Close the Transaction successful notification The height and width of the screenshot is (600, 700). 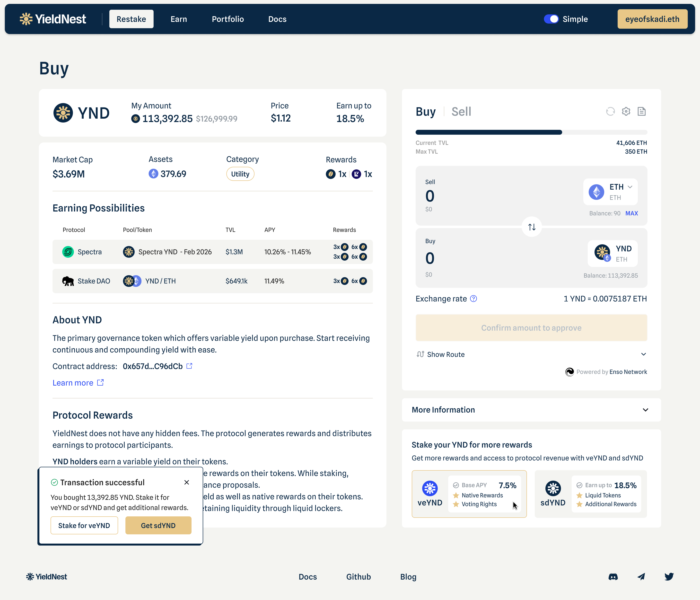[x=186, y=482]
